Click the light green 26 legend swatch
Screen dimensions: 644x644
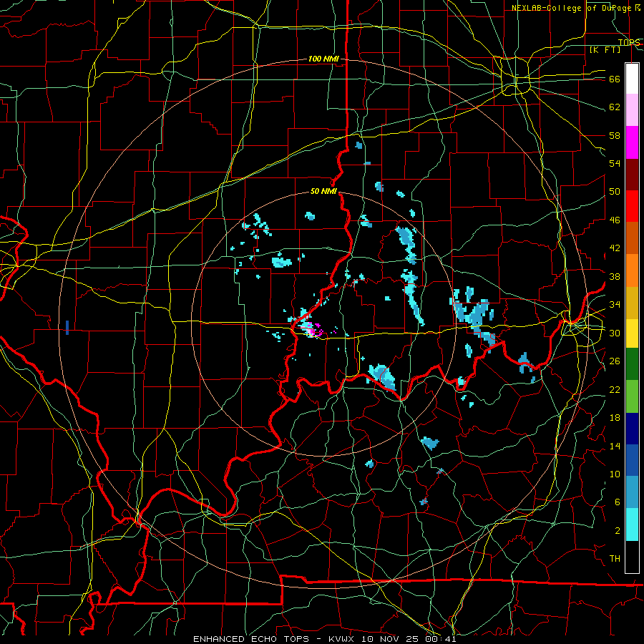(632, 396)
